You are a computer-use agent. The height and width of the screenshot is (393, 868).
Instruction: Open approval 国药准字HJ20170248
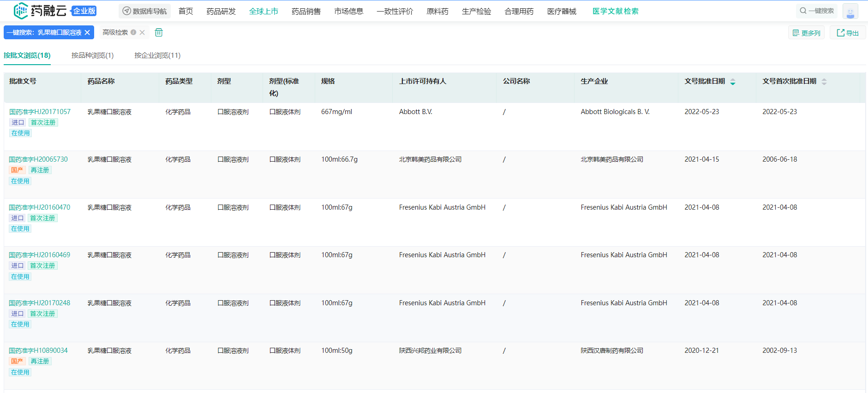pyautogui.click(x=40, y=303)
